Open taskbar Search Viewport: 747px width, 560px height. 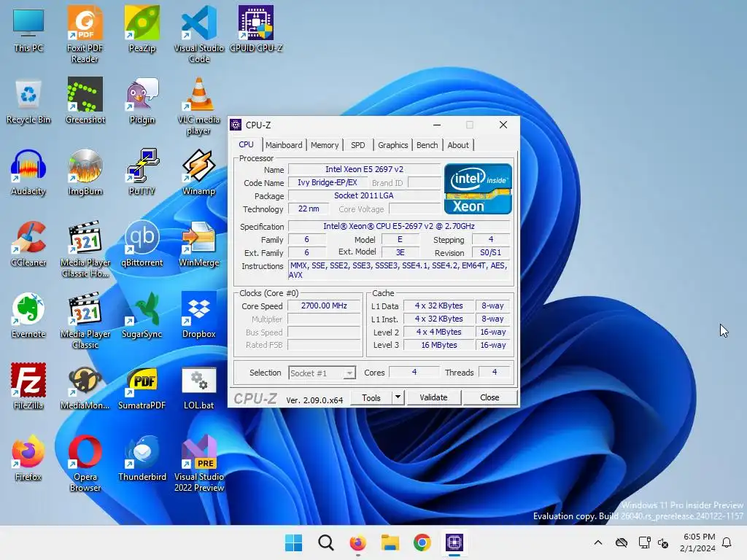coord(326,542)
